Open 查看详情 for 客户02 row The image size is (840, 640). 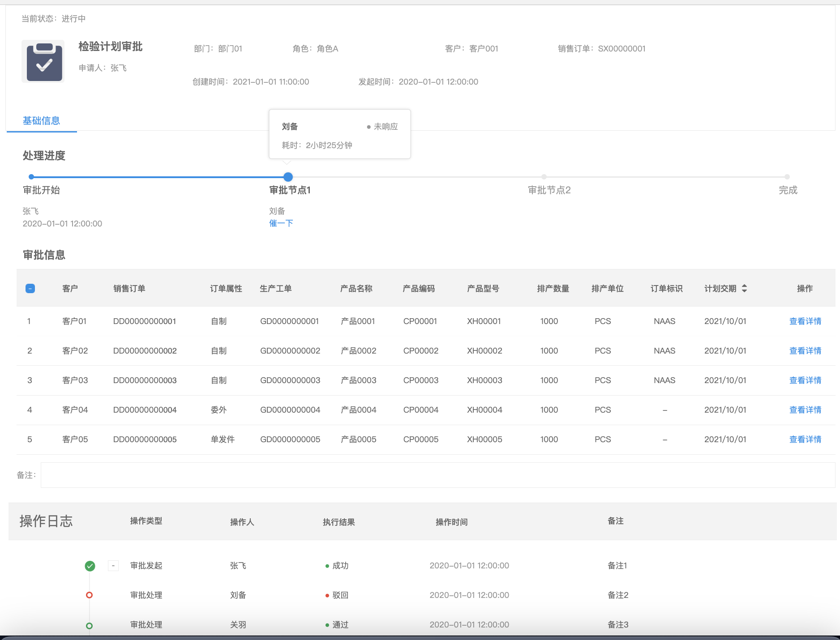pos(805,351)
